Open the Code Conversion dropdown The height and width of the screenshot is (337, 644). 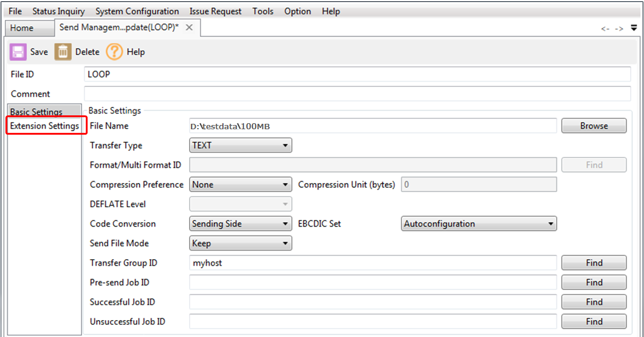[240, 224]
